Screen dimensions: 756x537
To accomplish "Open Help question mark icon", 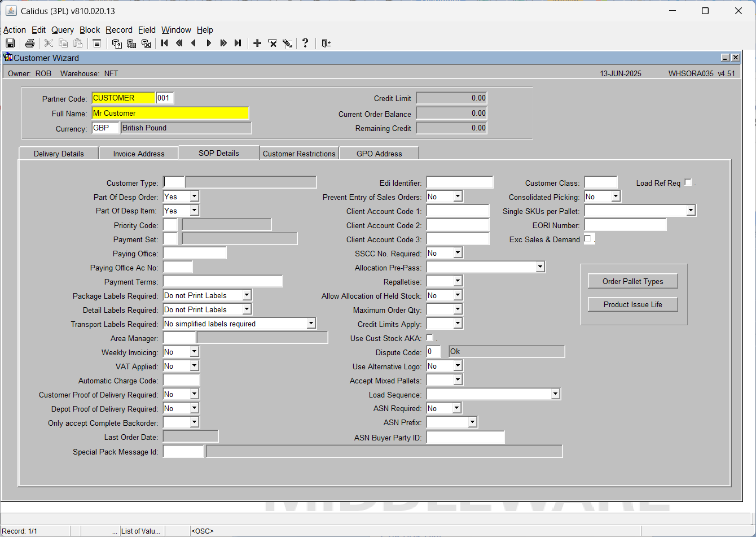I will (x=305, y=43).
